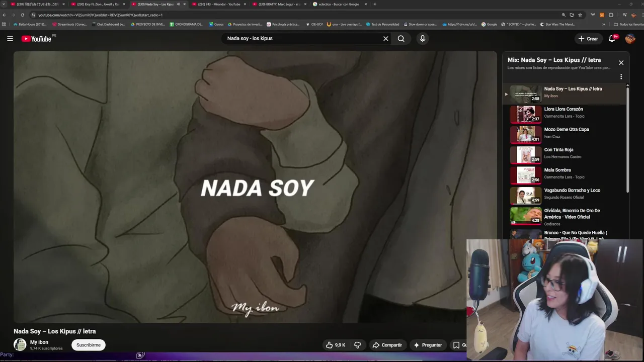Reload the current page
This screenshot has width=644, height=362.
[x=22, y=15]
